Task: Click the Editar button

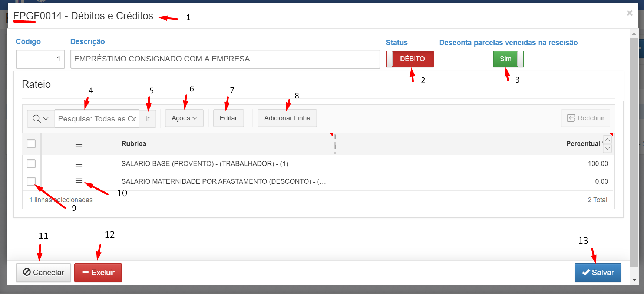Action: [x=228, y=118]
